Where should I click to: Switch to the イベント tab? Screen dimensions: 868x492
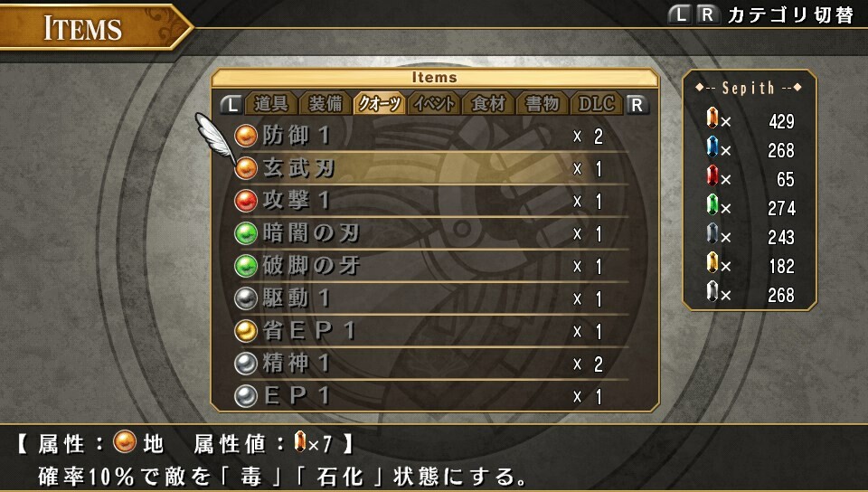click(x=434, y=103)
